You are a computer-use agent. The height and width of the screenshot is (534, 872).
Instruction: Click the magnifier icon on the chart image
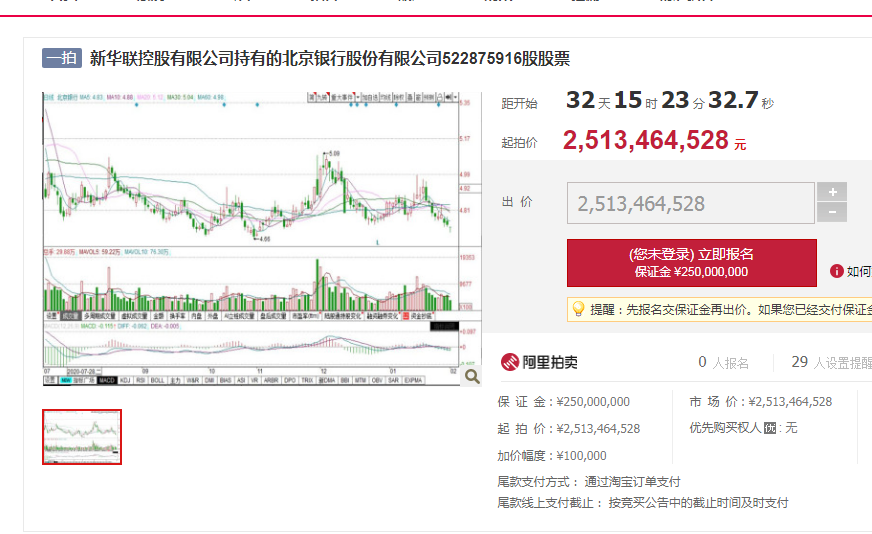coord(472,376)
